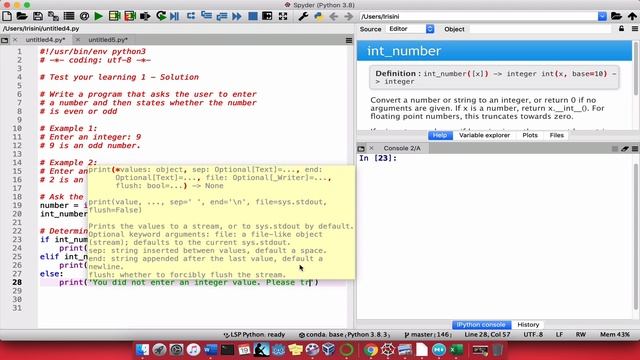This screenshot has height=360, width=640.
Task: Open Microsoft Excel from the Dock
Action: 456,350
